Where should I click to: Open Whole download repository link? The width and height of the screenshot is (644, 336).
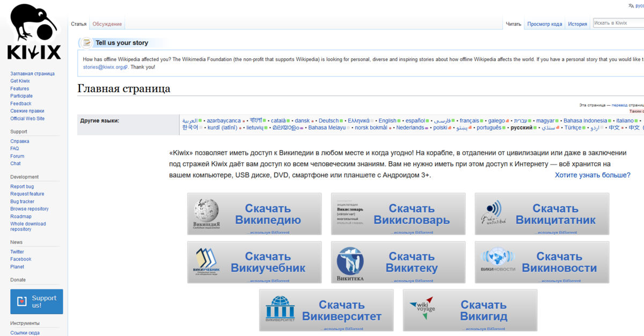[28, 227]
